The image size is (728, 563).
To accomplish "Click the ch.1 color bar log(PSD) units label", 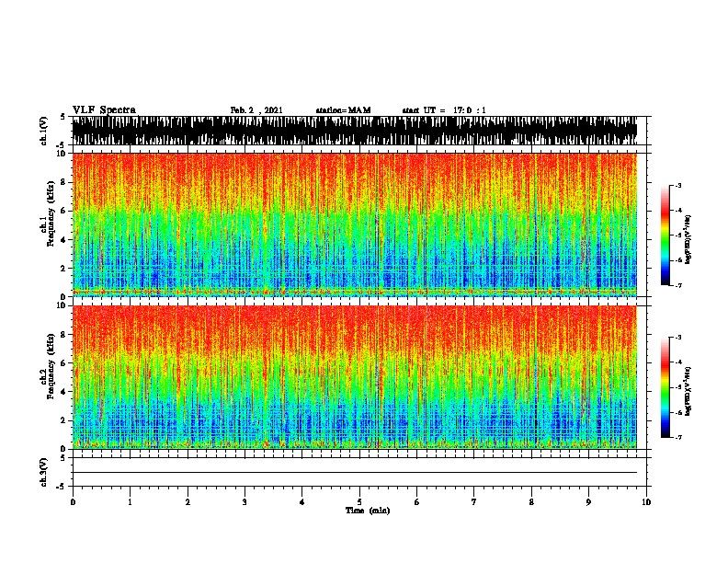I will (688, 239).
